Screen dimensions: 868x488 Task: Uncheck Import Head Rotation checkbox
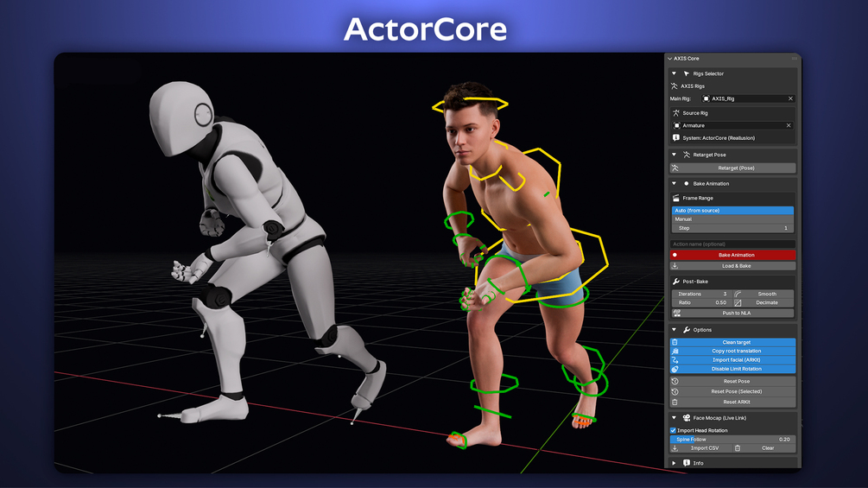point(673,430)
